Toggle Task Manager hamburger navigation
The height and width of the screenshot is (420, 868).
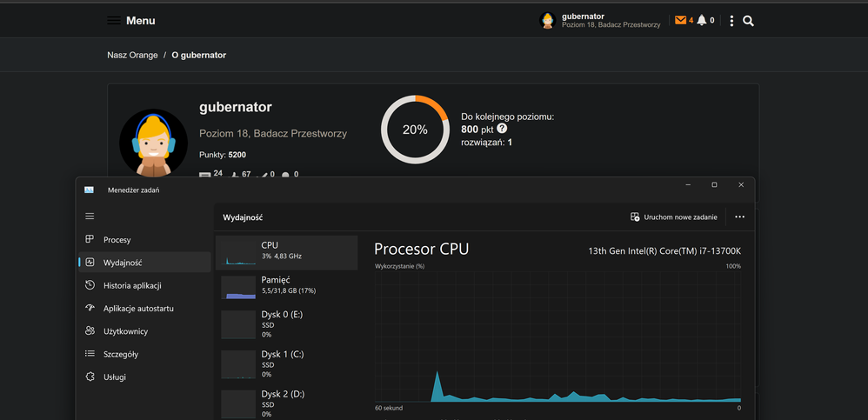(90, 216)
